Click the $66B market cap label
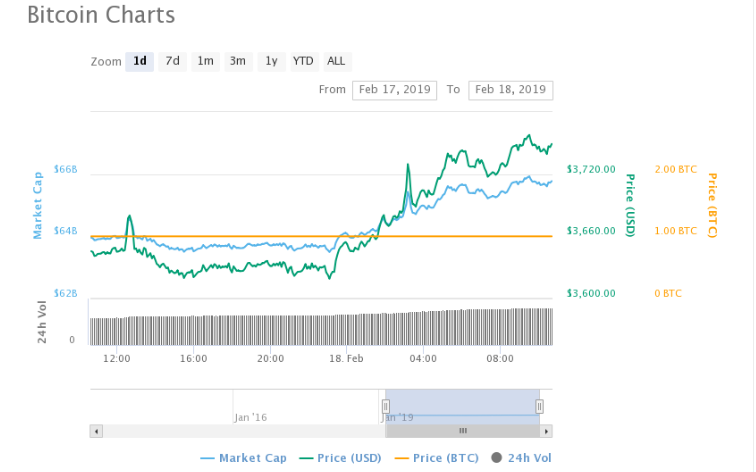This screenshot has width=756, height=472. coord(66,169)
